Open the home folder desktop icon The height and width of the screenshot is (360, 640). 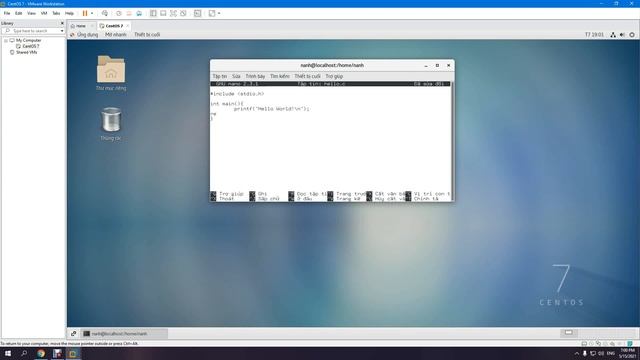(111, 73)
